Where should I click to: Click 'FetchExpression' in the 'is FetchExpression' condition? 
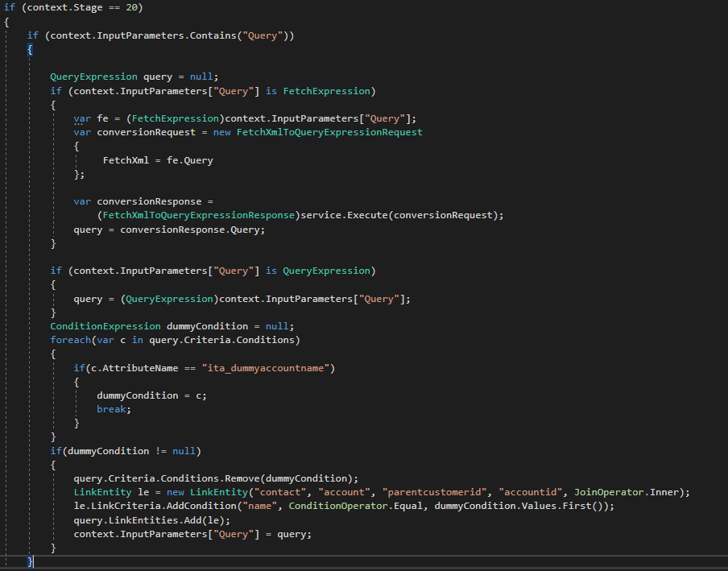(326, 91)
